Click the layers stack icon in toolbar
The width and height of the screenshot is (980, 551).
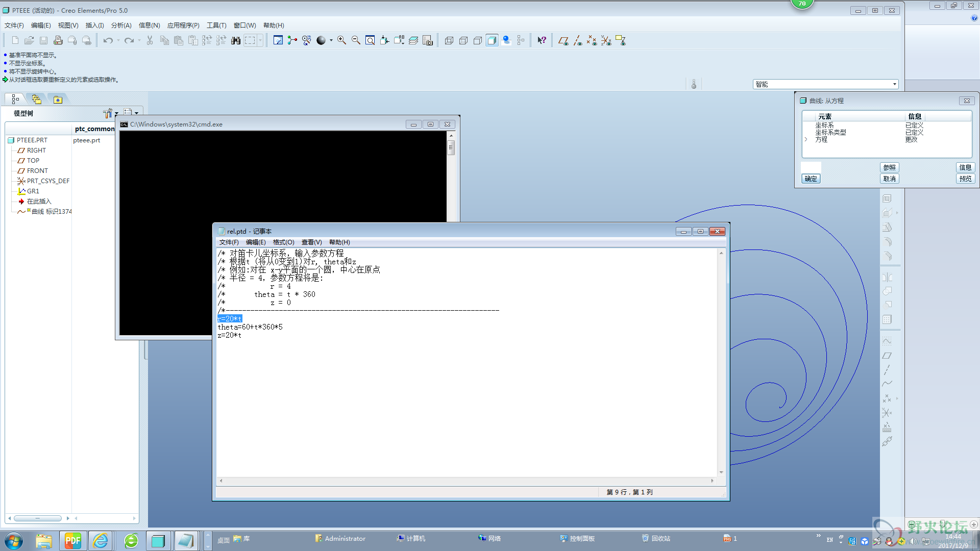click(x=413, y=40)
